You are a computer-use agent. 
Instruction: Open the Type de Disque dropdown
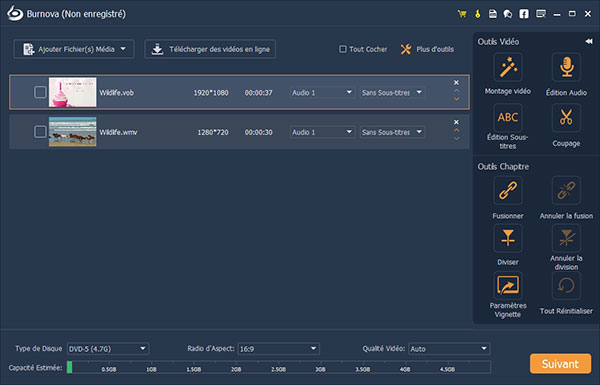(108, 349)
